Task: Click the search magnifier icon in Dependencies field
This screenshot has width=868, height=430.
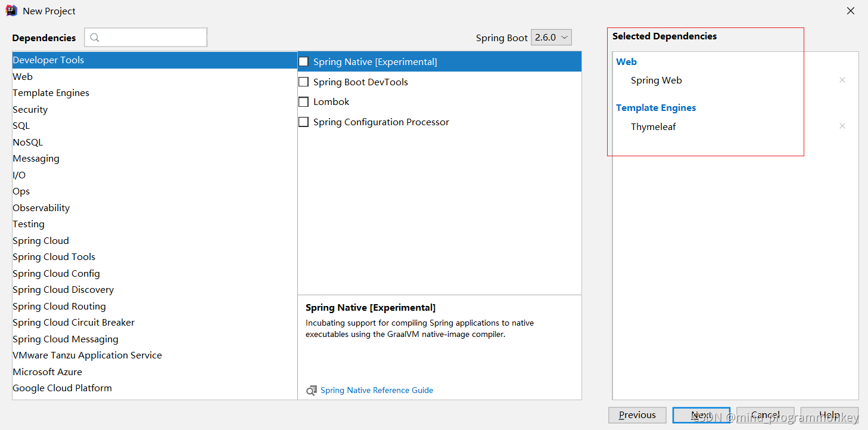Action: (x=94, y=38)
